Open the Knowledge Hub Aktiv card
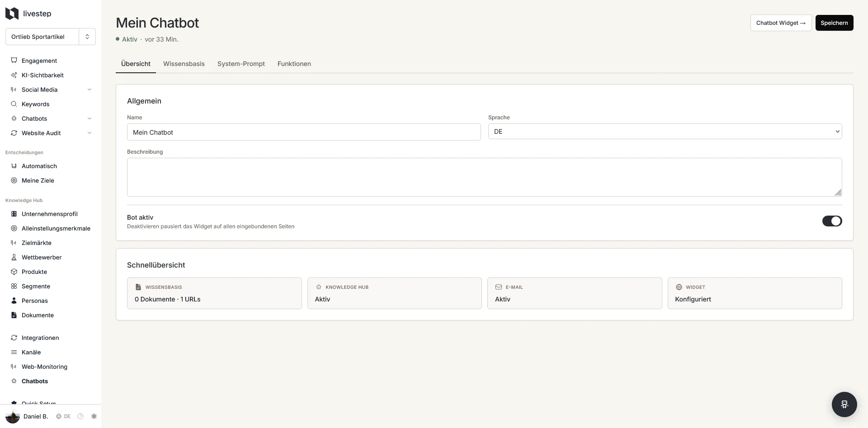This screenshot has height=428, width=868. (395, 293)
